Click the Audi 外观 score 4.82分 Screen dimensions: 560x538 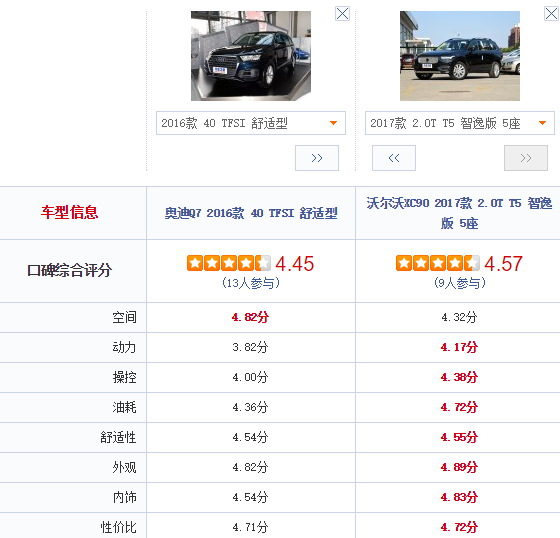click(250, 467)
